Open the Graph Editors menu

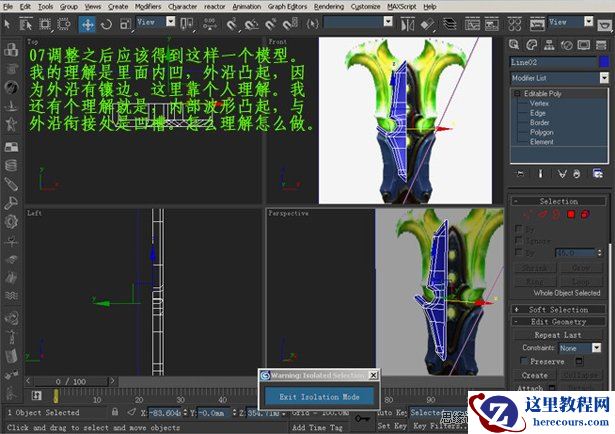click(287, 7)
